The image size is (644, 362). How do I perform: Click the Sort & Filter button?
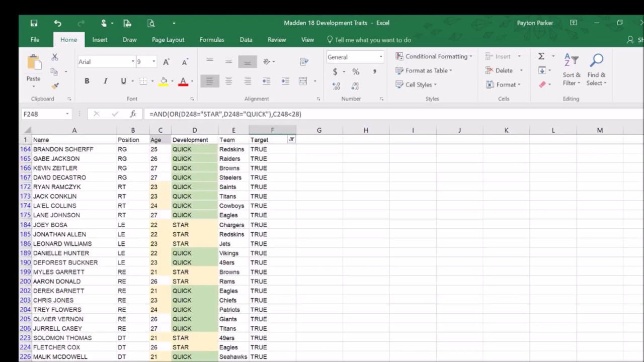coord(571,70)
